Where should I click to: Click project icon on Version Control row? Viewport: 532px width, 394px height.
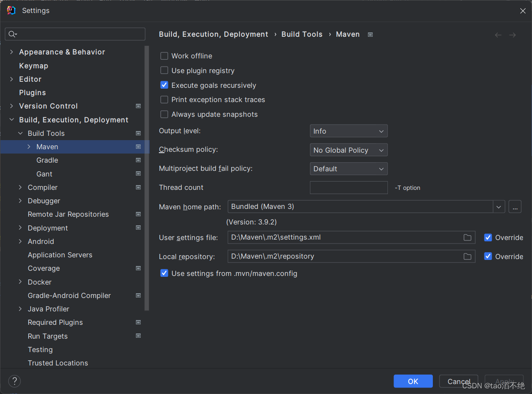coord(138,106)
